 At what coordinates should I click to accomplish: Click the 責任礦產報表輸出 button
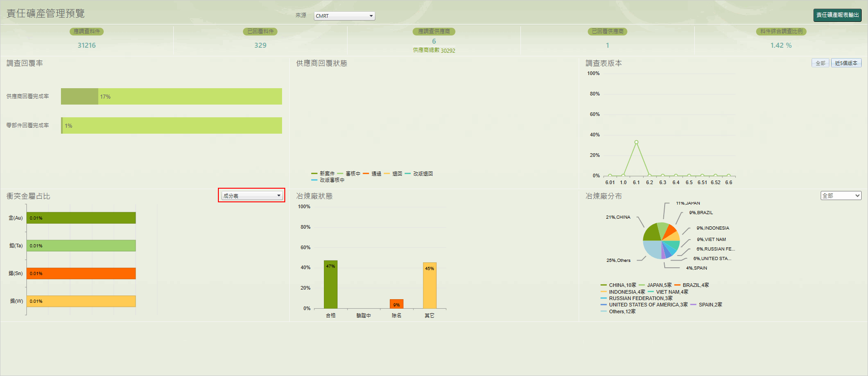click(837, 15)
